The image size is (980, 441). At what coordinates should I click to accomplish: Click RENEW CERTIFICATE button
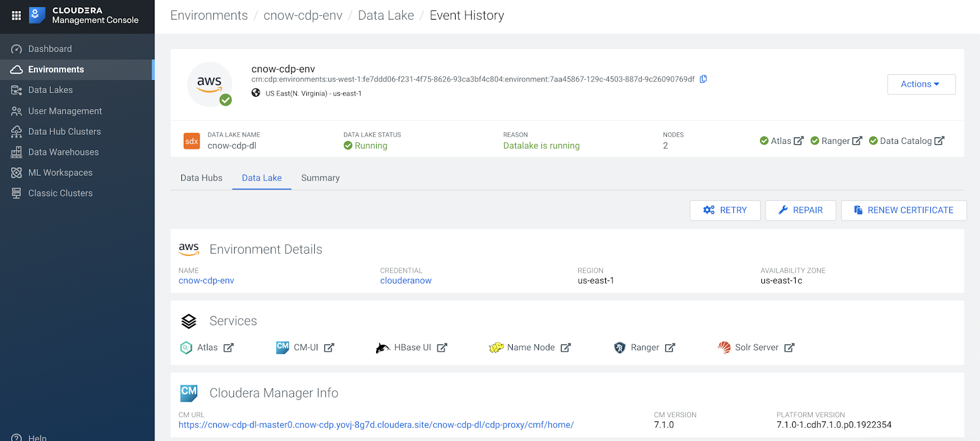[x=903, y=210]
